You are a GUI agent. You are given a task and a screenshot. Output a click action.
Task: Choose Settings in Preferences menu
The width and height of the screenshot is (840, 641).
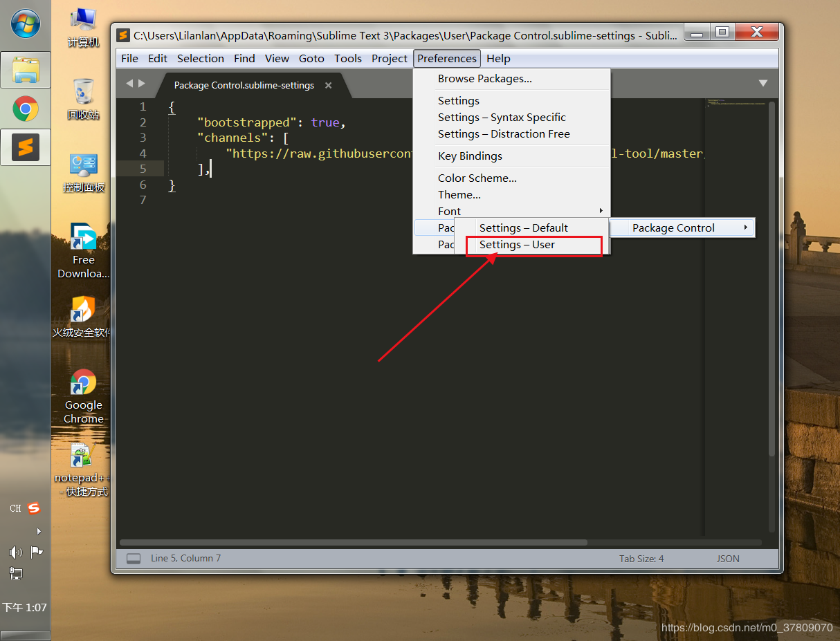click(512, 101)
